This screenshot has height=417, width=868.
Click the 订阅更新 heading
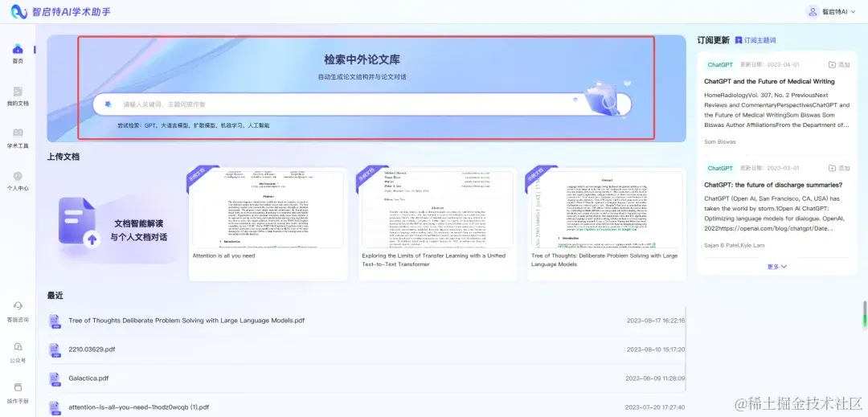(713, 40)
